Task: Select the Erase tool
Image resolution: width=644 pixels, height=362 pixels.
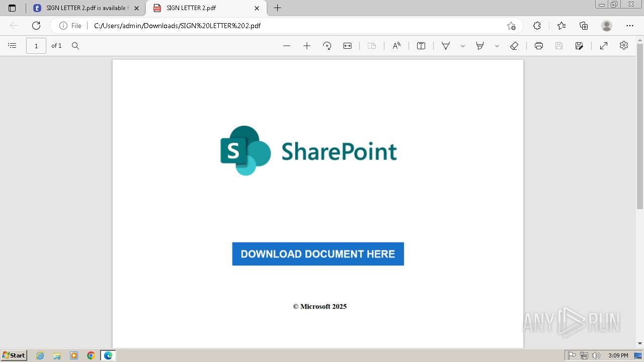Action: tap(514, 46)
